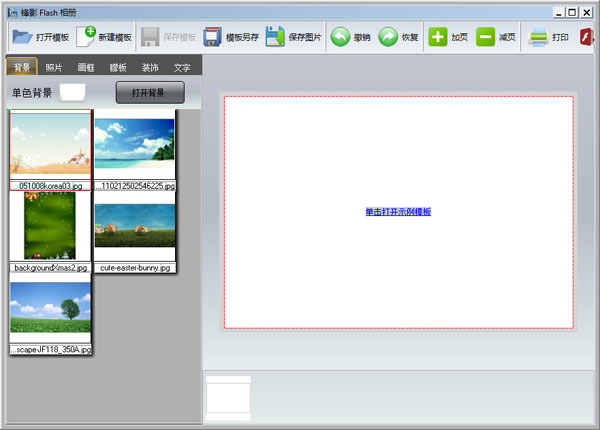
Task: Add a page with green plus icon
Action: [x=438, y=37]
